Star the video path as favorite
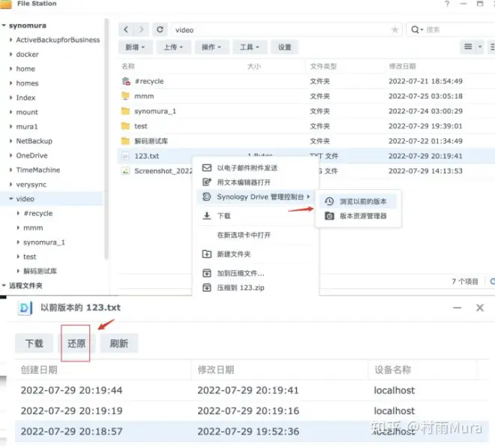This screenshot has height=448, width=495. (x=394, y=30)
